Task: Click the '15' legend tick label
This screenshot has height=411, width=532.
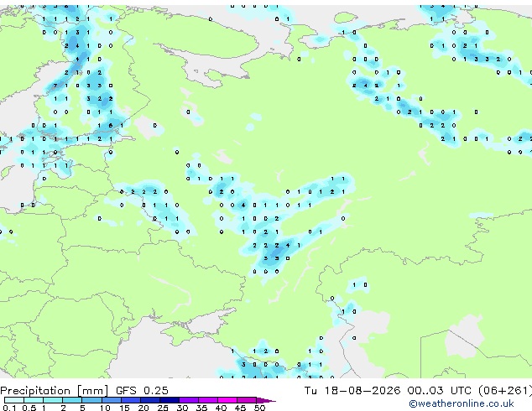Action: [124, 408]
